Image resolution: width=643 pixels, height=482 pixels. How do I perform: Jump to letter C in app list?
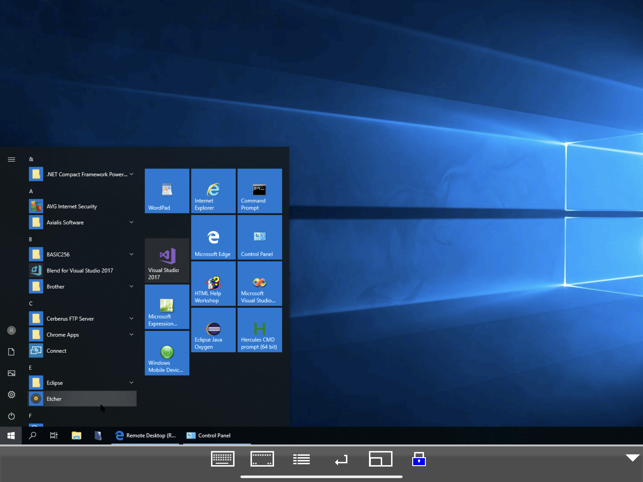[x=30, y=303]
